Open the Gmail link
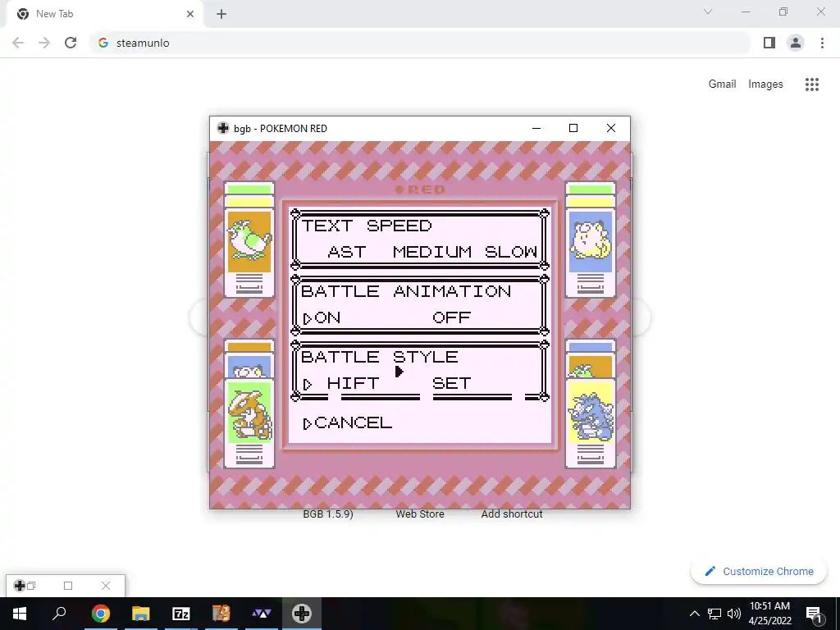This screenshot has height=630, width=840. pyautogui.click(x=722, y=84)
